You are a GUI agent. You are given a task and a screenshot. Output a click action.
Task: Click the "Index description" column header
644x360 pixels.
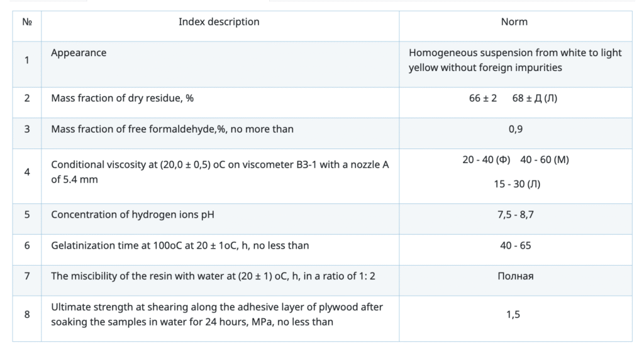[219, 22]
